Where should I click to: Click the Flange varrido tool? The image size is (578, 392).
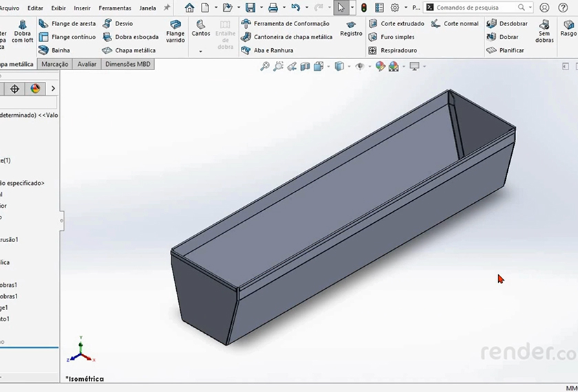point(175,30)
